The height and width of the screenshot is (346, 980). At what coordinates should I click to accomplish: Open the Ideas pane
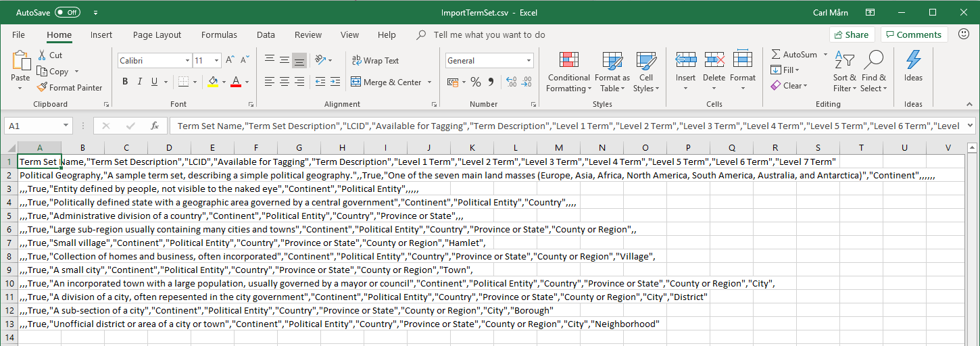coord(913,66)
